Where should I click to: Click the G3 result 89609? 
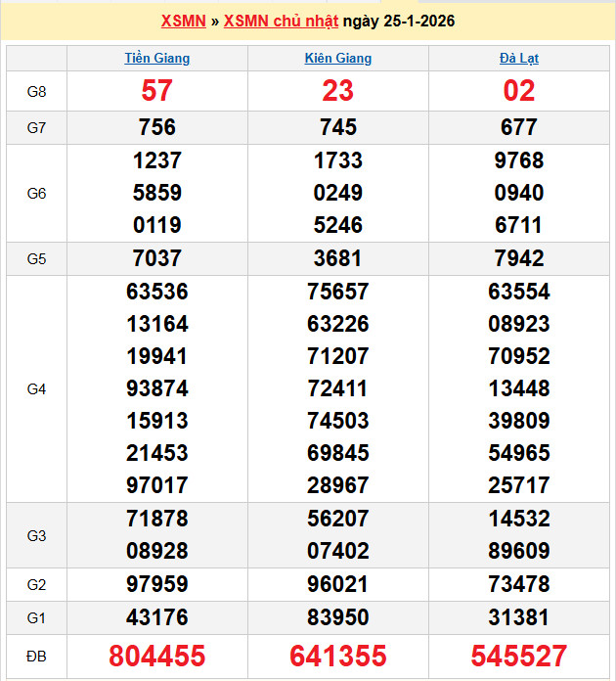[x=519, y=551]
